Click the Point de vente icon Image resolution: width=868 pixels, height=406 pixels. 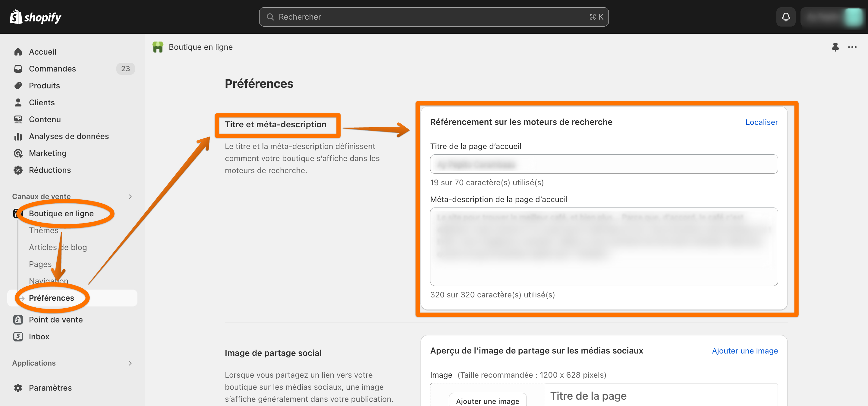click(18, 319)
